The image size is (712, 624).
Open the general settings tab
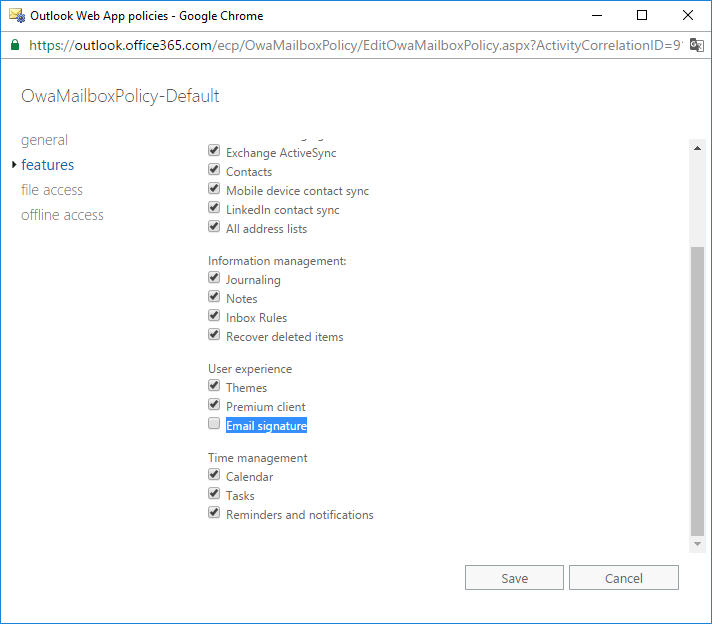click(44, 140)
